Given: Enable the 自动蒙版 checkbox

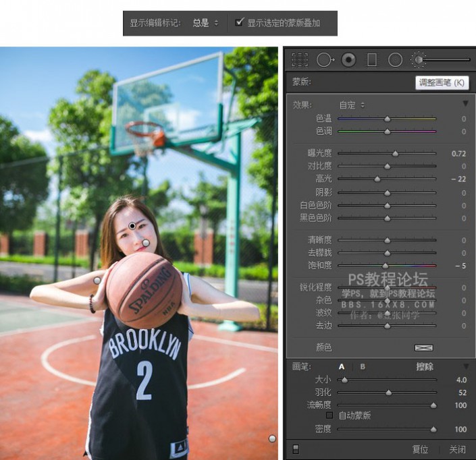Looking at the screenshot, I should (x=329, y=415).
